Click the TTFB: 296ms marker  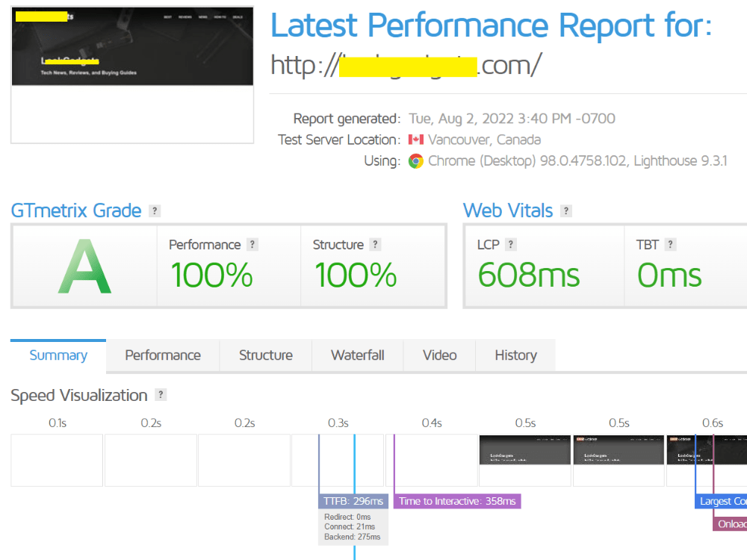[353, 501]
